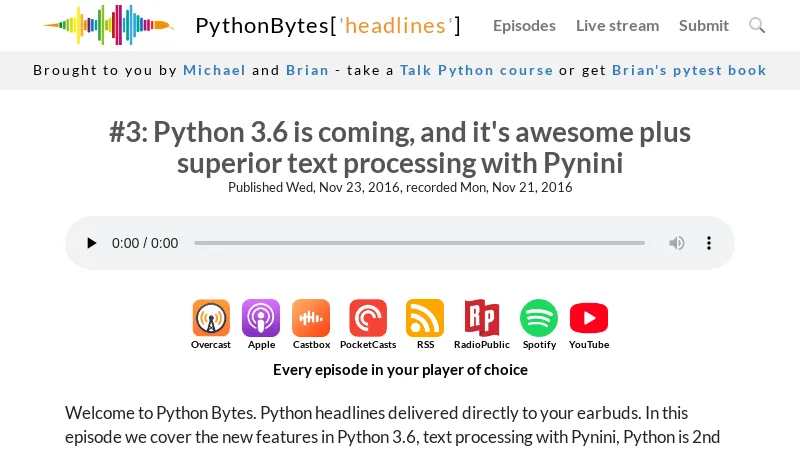Screen dimensions: 800x450
Task: Subscribe via the RSS feed icon
Action: click(x=425, y=319)
